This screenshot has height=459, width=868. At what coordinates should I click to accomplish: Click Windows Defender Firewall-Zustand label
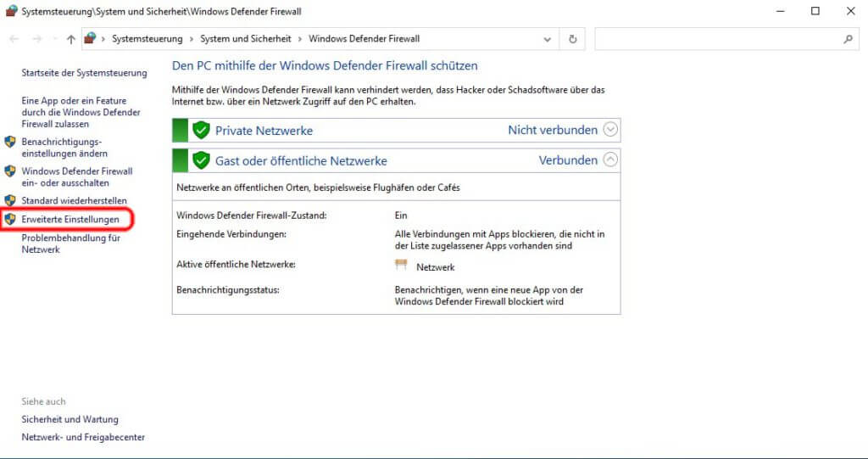(x=251, y=216)
